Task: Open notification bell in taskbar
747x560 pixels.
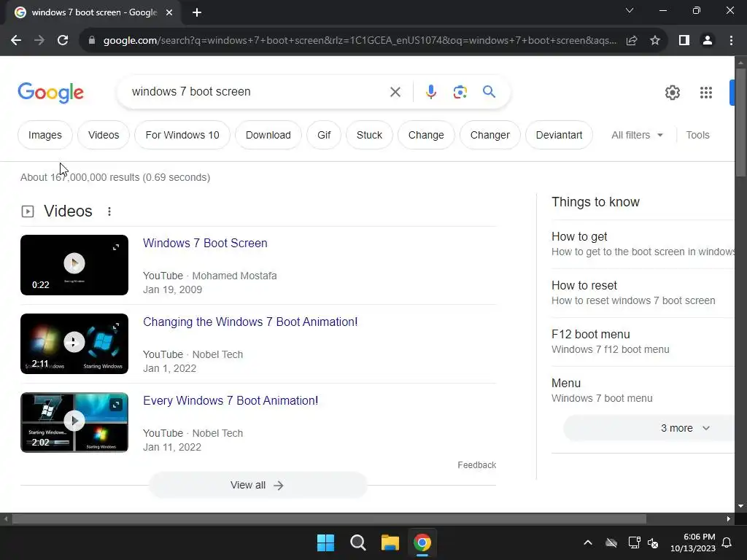Action: point(727,542)
